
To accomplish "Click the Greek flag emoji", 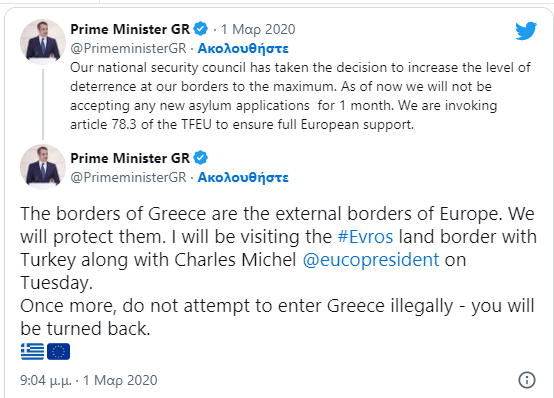I will 33,351.
